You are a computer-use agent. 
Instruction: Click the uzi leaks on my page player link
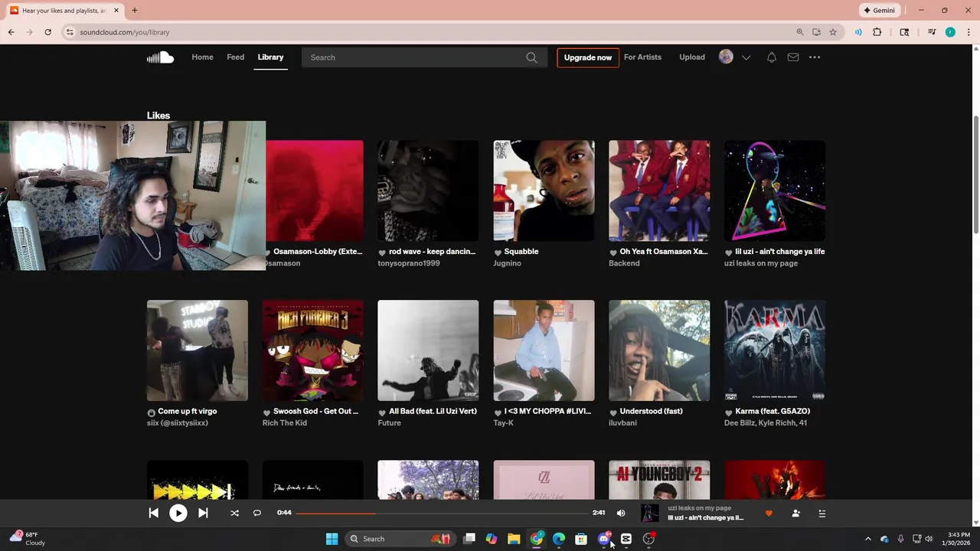click(699, 508)
